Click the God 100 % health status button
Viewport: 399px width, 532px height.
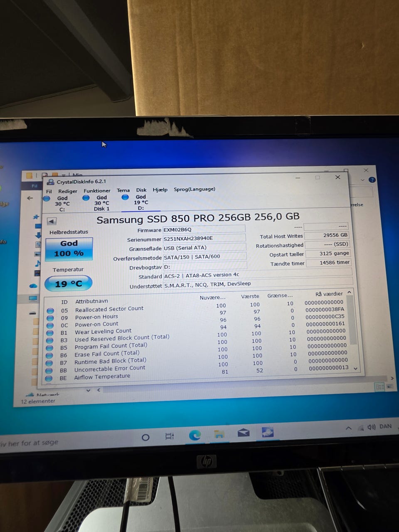pos(69,249)
